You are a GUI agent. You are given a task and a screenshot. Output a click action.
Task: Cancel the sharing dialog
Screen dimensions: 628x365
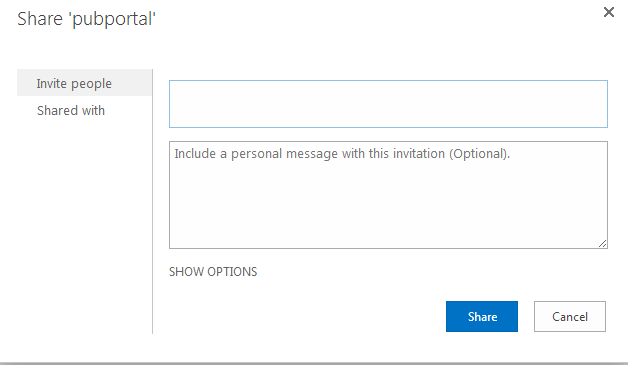pyautogui.click(x=570, y=317)
